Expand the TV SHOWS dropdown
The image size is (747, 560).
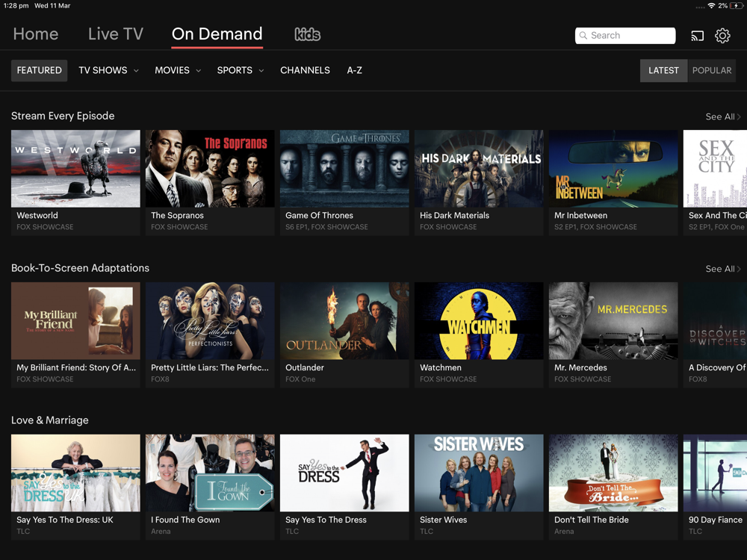click(108, 70)
